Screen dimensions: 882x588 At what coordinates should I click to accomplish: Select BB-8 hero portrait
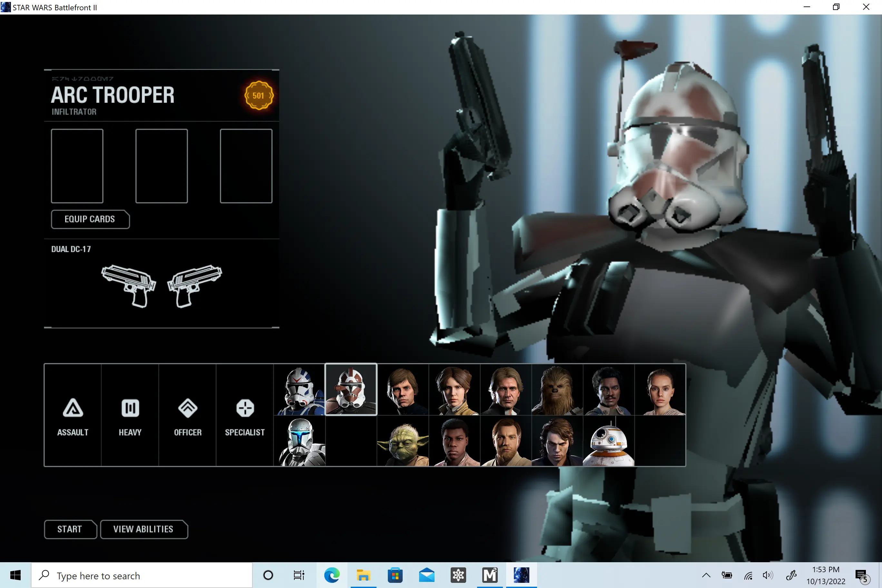coord(609,441)
